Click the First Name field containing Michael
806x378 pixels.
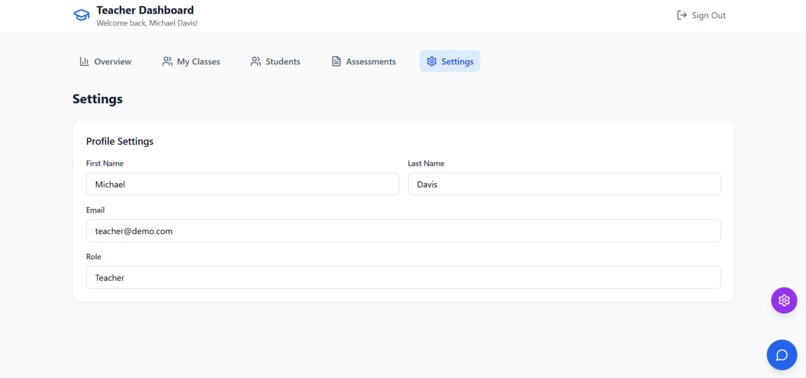243,184
